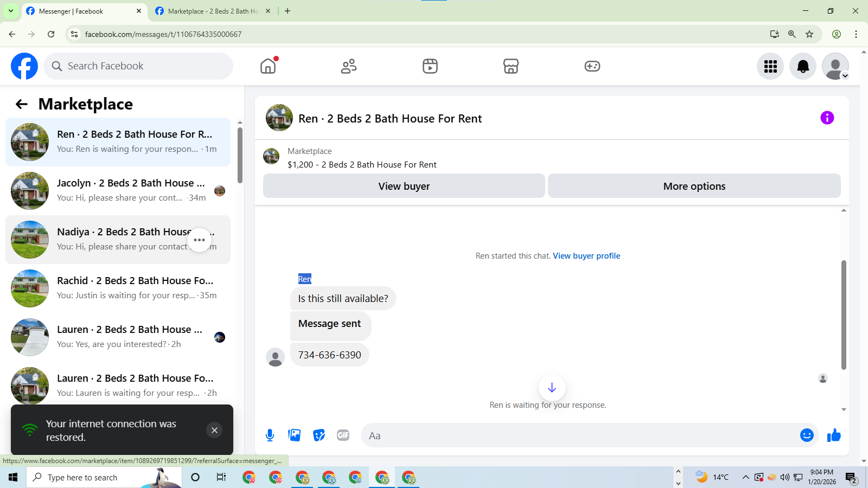The width and height of the screenshot is (868, 488).
Task: Open the taskbar volume control
Action: pos(785,477)
